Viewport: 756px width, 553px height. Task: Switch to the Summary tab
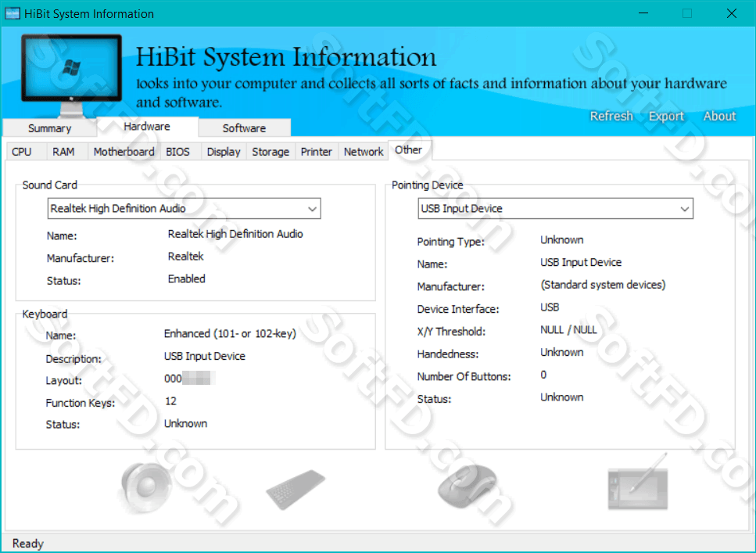click(x=50, y=128)
